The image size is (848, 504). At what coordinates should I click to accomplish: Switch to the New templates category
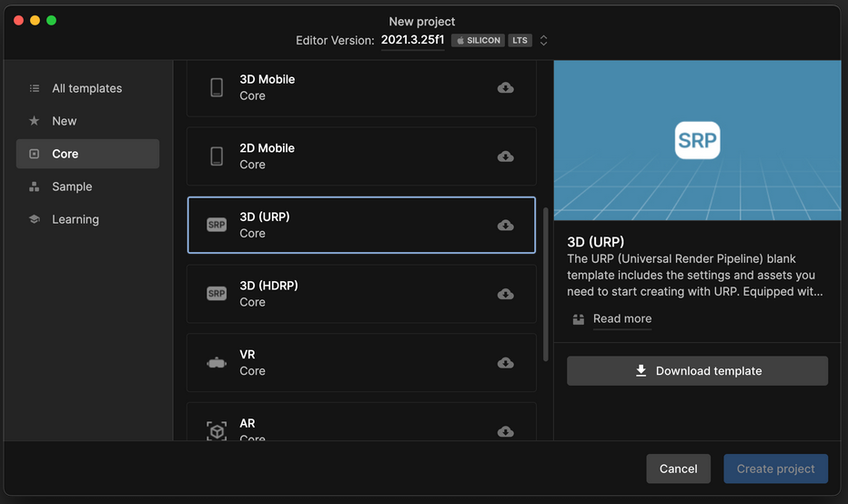(87, 121)
